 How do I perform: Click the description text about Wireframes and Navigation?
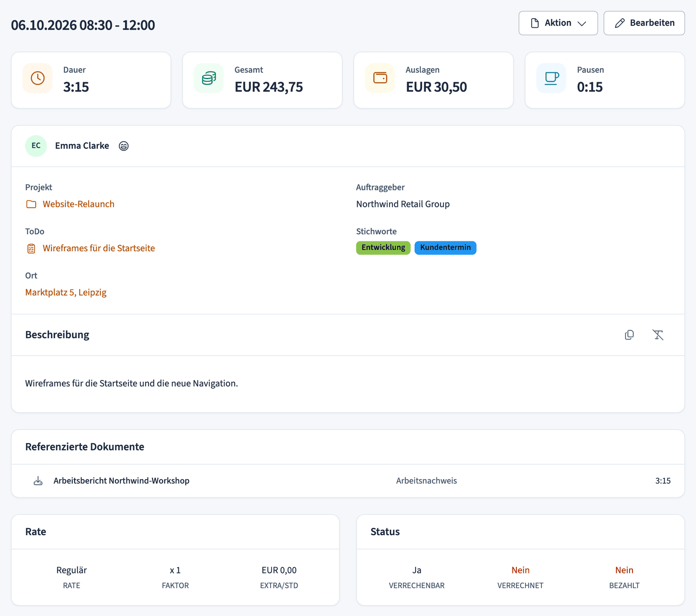[x=131, y=383]
